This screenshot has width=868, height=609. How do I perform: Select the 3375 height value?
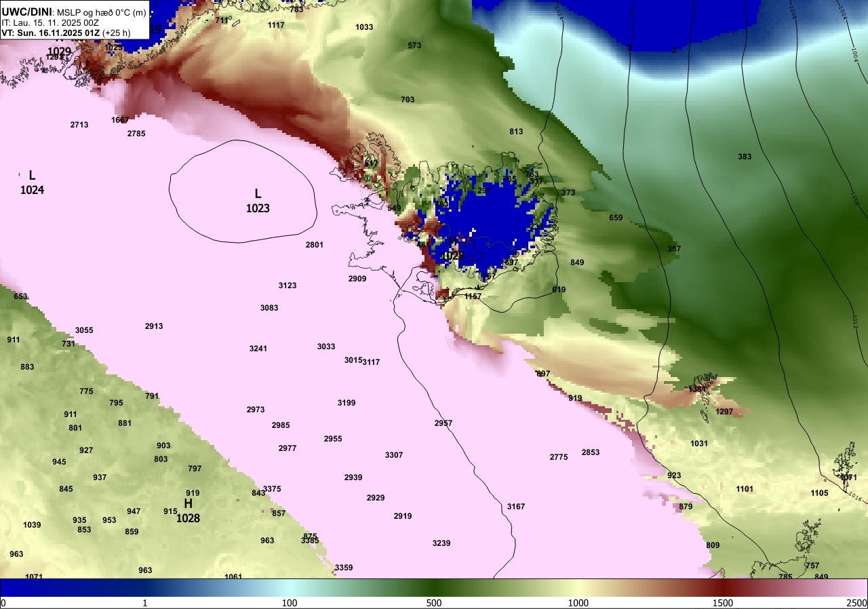[x=272, y=489]
